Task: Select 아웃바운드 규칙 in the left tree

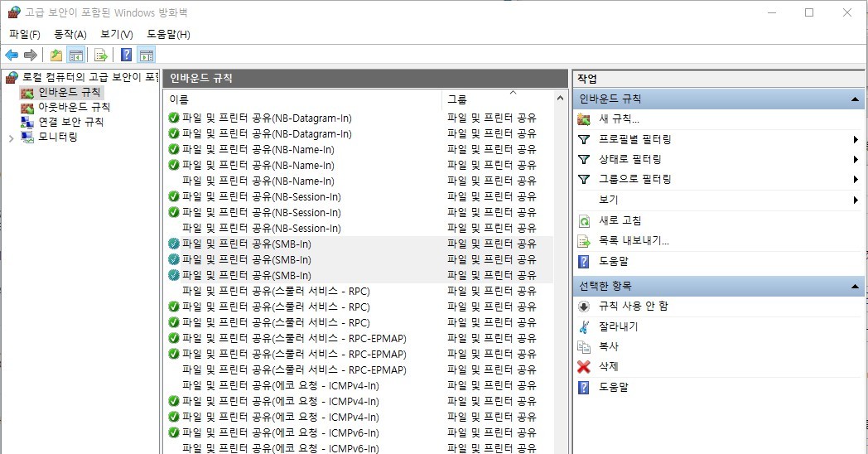Action: coord(75,107)
